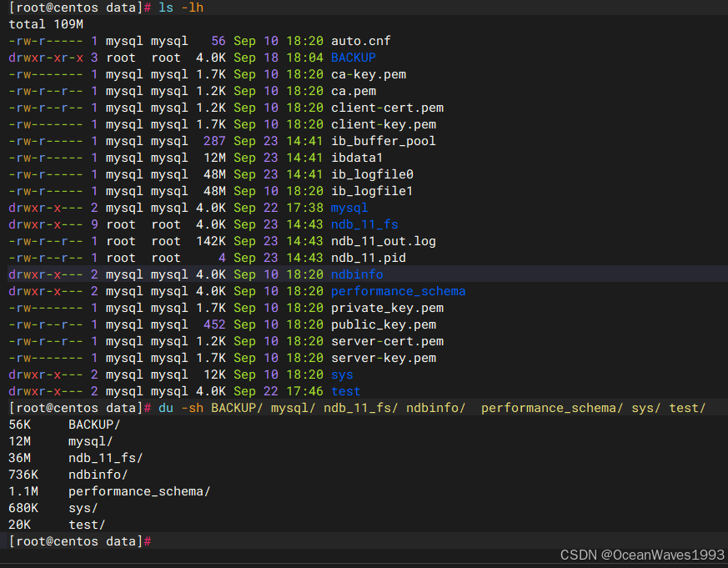Click the auto.cnf file name
Image resolution: width=728 pixels, height=568 pixels.
[361, 41]
